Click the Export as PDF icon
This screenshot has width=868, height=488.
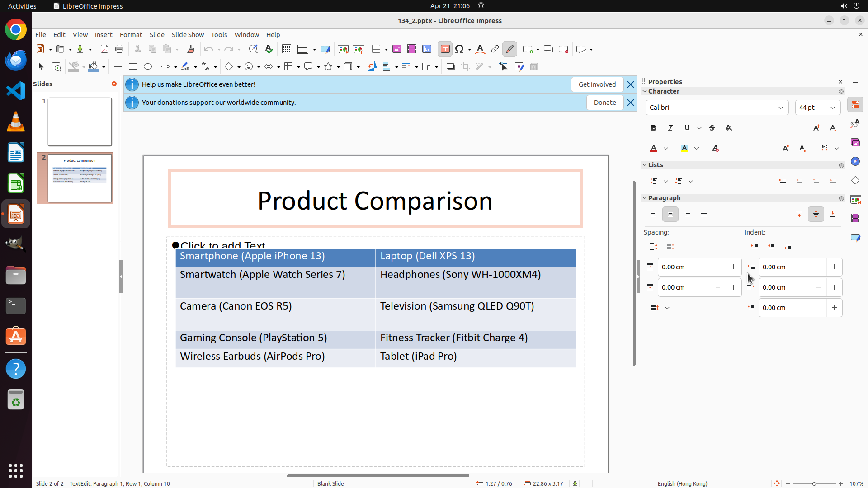tap(104, 49)
